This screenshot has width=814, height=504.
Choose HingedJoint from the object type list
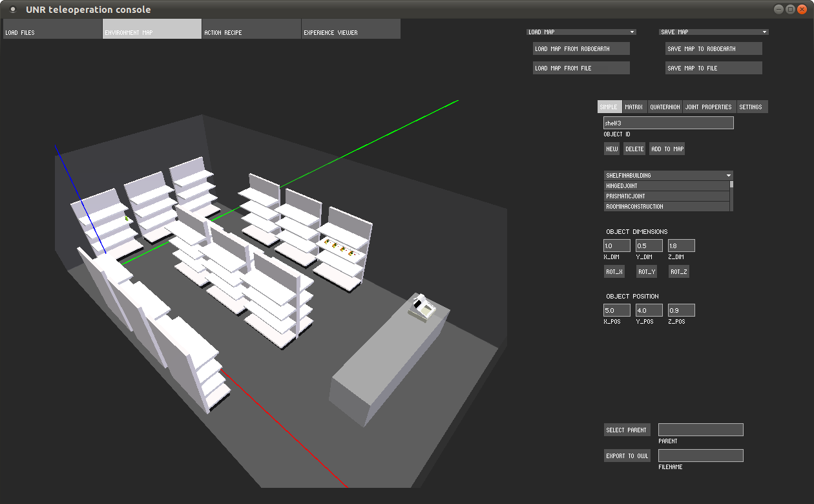666,186
